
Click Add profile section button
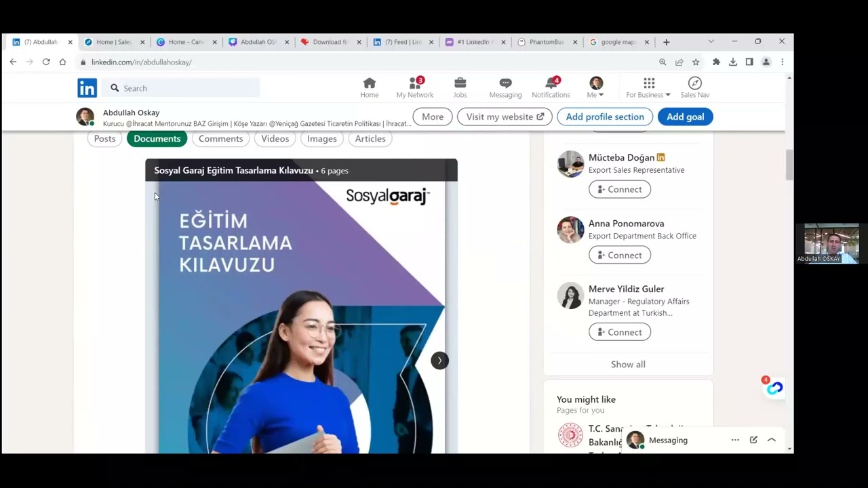(605, 117)
